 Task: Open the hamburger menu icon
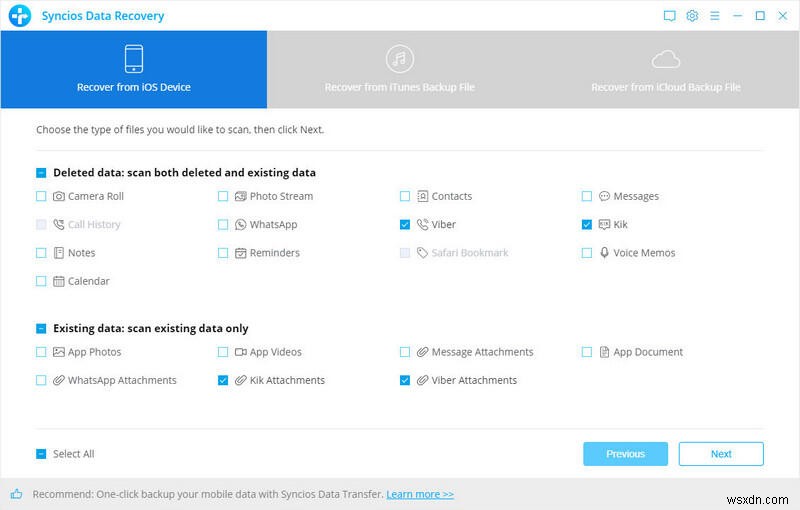click(715, 16)
